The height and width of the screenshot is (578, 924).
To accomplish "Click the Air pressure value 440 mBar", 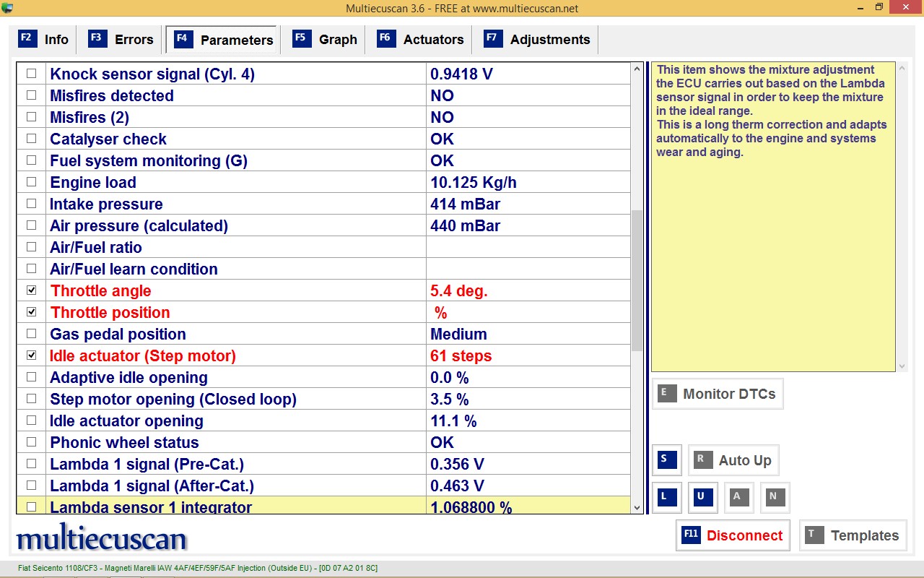I will point(465,225).
